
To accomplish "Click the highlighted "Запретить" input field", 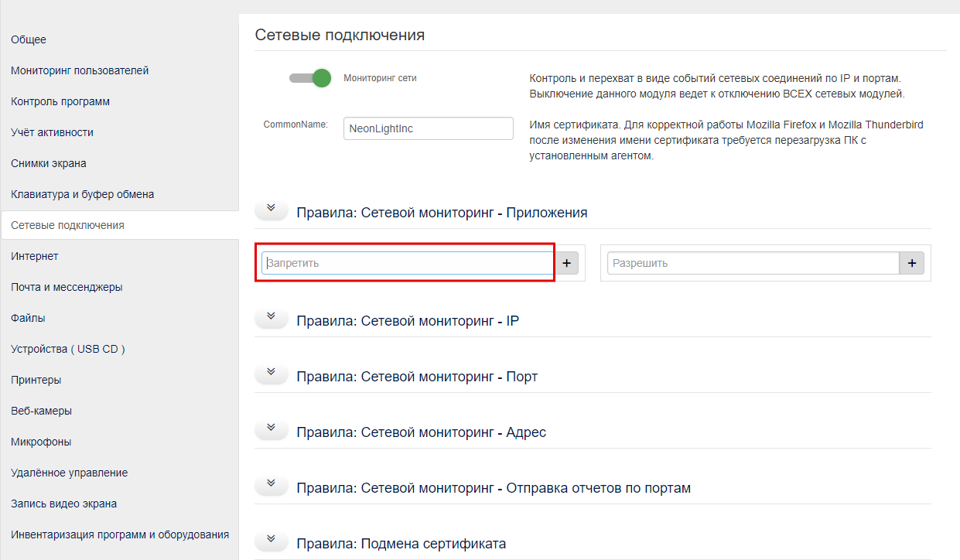I will [x=405, y=262].
